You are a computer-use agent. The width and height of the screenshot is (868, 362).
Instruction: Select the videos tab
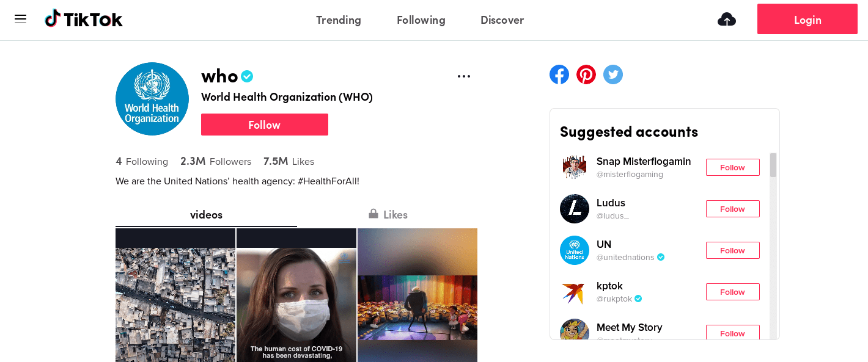[206, 214]
